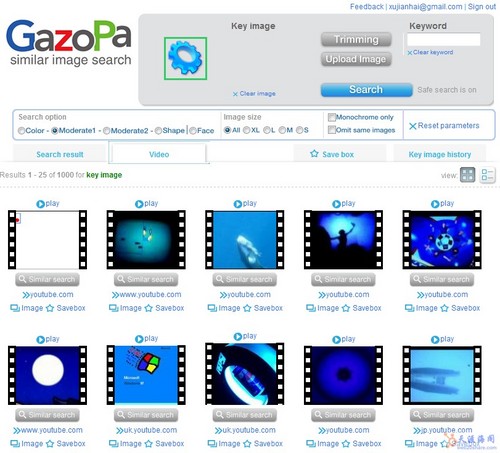Click play icon above whale video

(x=238, y=204)
